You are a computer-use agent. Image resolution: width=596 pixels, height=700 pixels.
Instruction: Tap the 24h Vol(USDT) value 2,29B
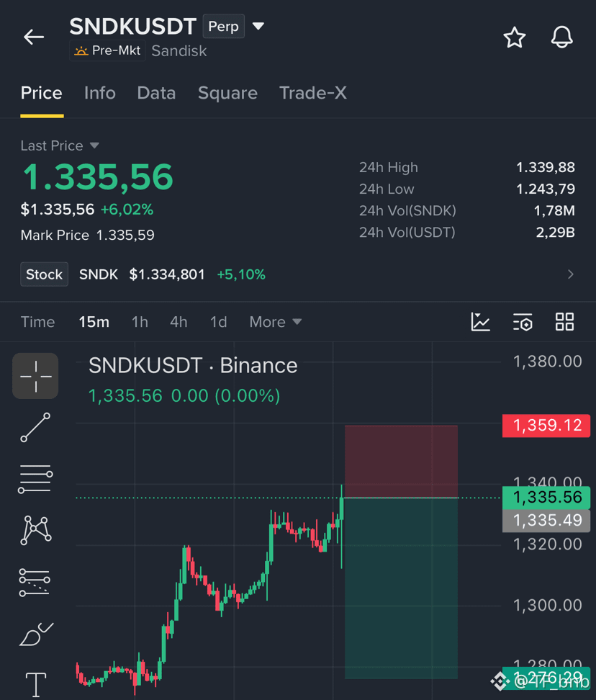(555, 232)
